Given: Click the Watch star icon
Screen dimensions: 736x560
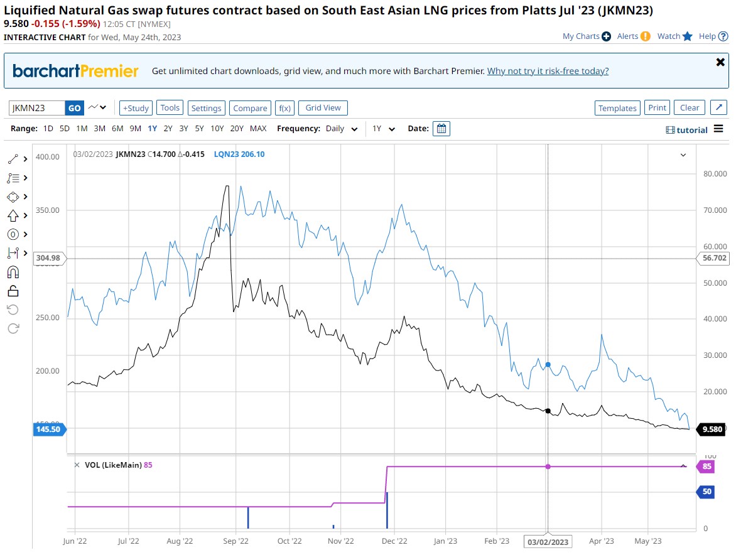Looking at the screenshot, I should click(x=688, y=36).
